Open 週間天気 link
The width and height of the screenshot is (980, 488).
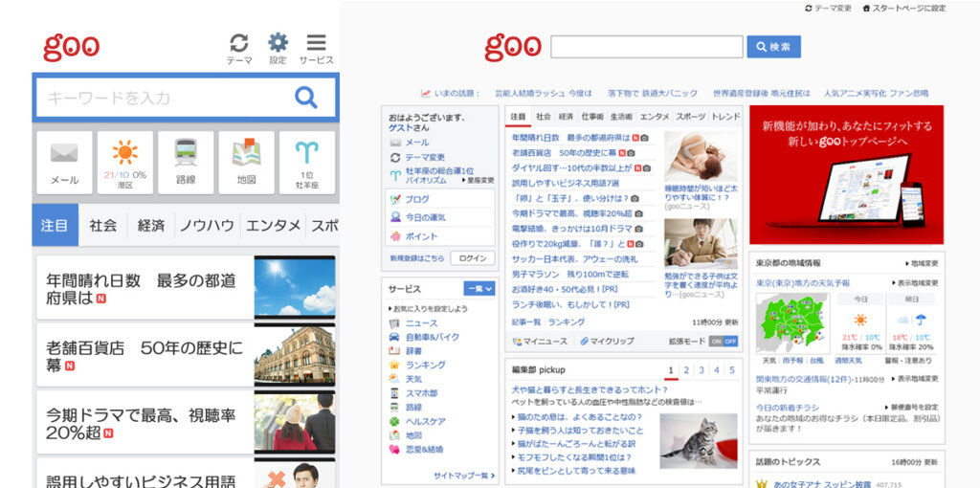point(848,361)
